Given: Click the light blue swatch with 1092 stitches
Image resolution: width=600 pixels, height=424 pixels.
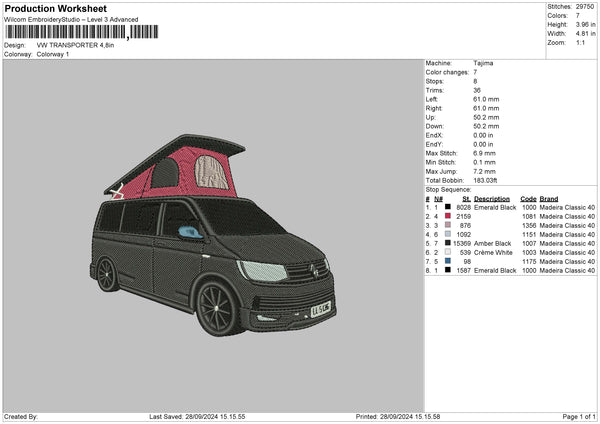Looking at the screenshot, I should (x=448, y=234).
